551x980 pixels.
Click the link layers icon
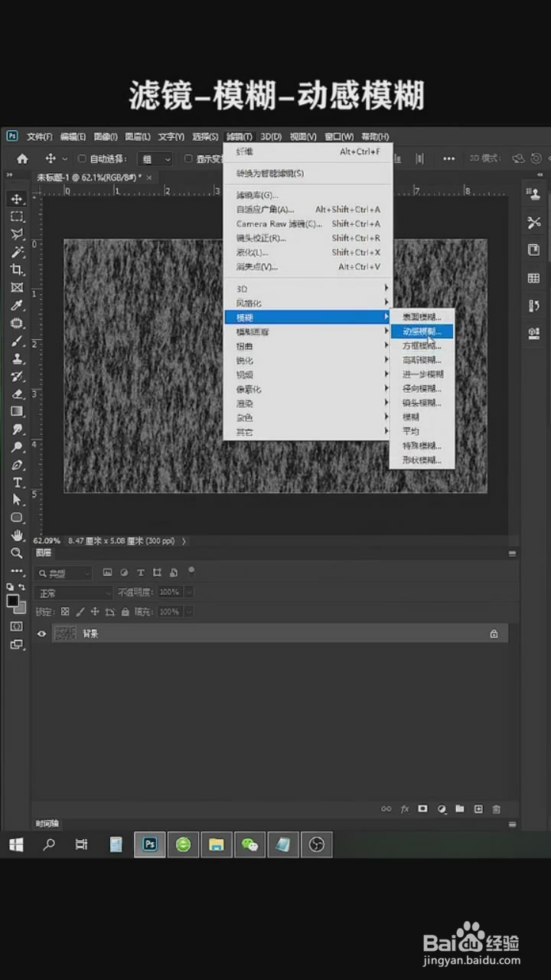(386, 808)
